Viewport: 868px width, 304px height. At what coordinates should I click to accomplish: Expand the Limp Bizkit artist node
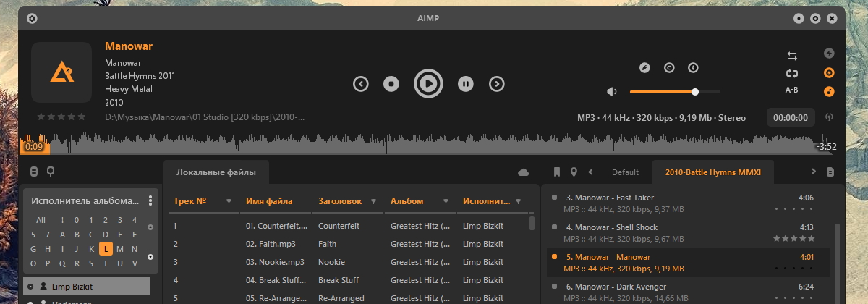point(30,287)
